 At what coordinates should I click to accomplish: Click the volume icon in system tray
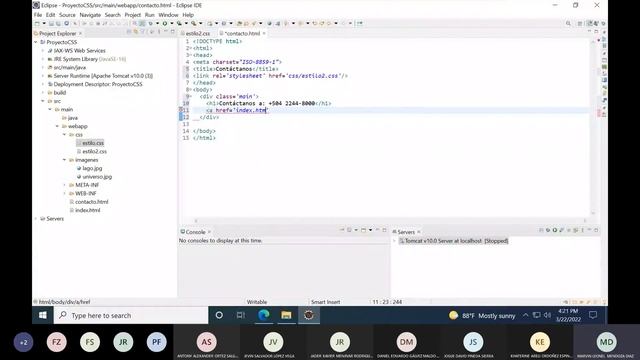pos(547,315)
